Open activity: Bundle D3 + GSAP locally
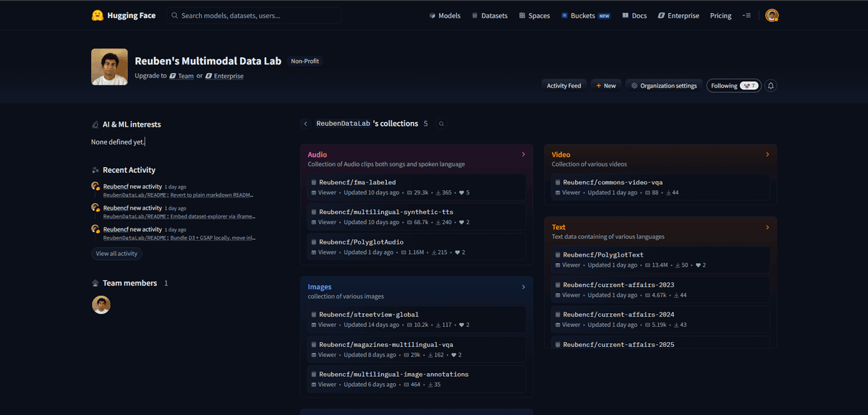The height and width of the screenshot is (415, 868). tap(178, 237)
